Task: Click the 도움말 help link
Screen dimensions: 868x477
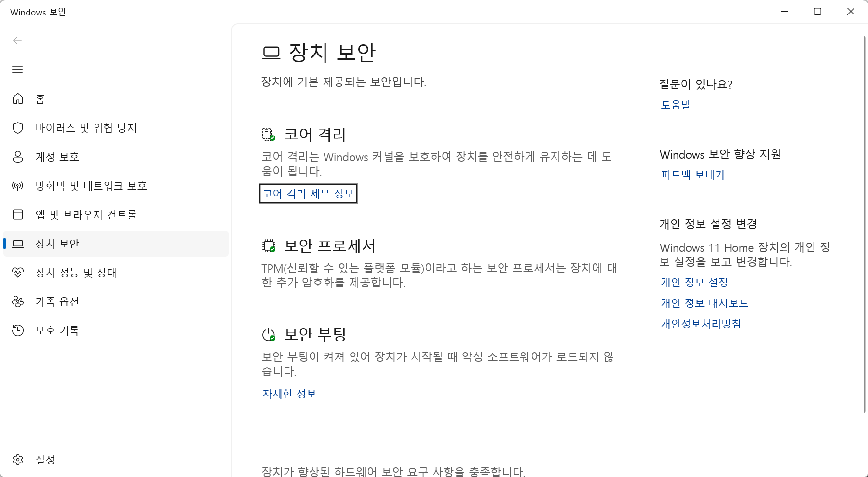Action: pyautogui.click(x=675, y=104)
